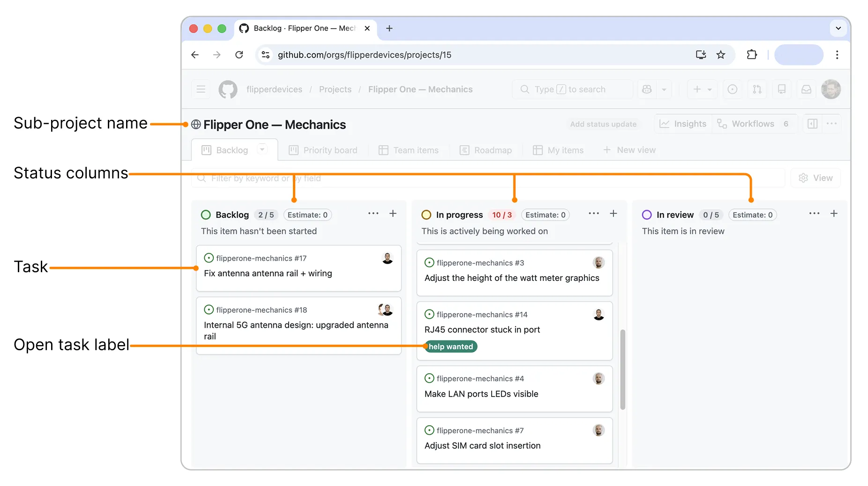Open a new browser tab with plus

(x=389, y=29)
